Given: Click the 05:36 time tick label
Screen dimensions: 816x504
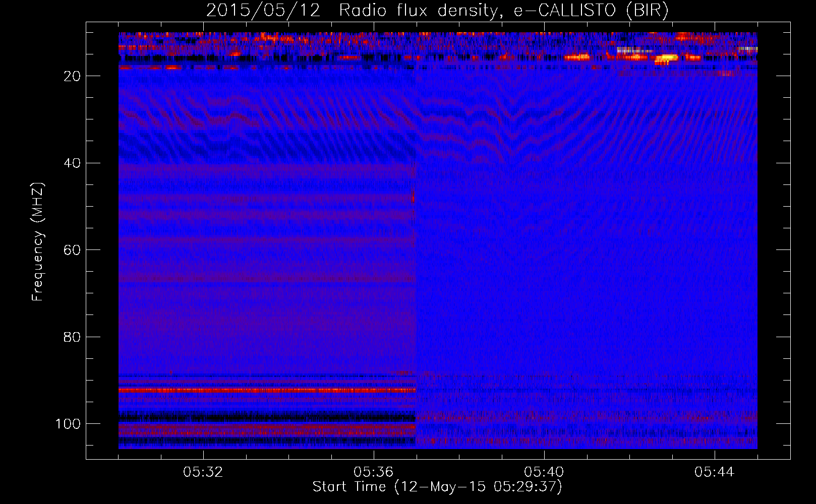Looking at the screenshot, I should (x=374, y=472).
